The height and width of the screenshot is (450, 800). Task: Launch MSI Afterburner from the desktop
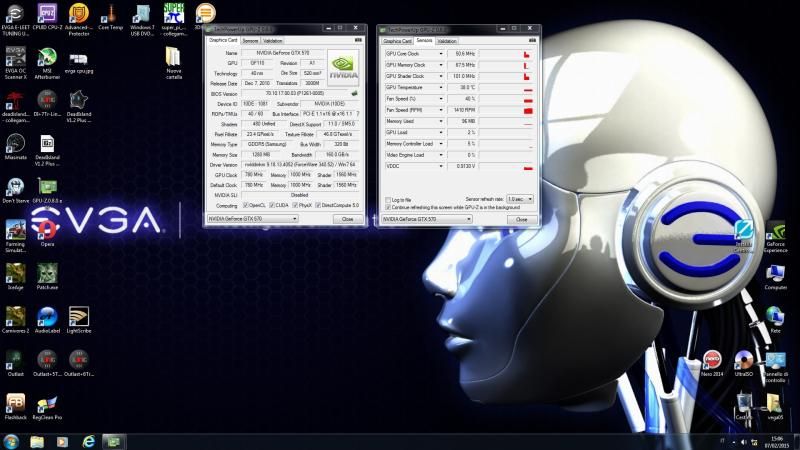[x=47, y=63]
